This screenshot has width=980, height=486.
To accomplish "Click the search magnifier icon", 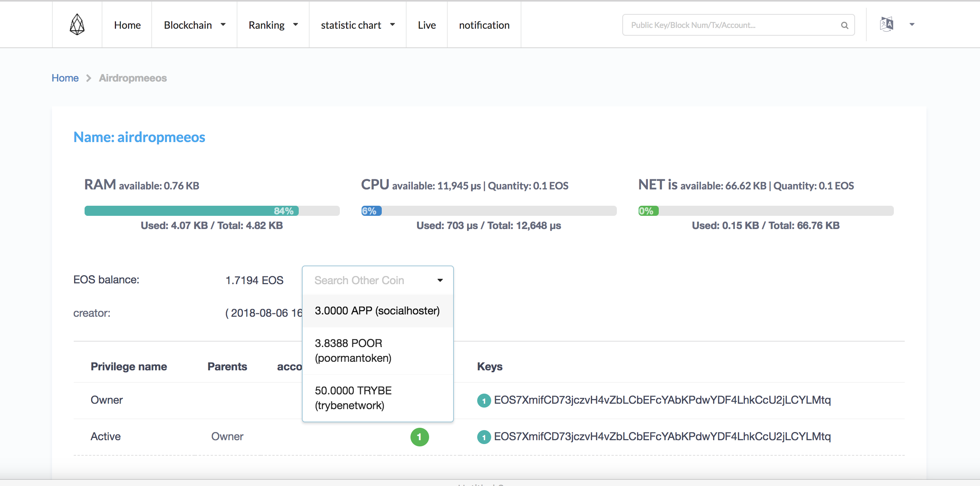I will 844,25.
